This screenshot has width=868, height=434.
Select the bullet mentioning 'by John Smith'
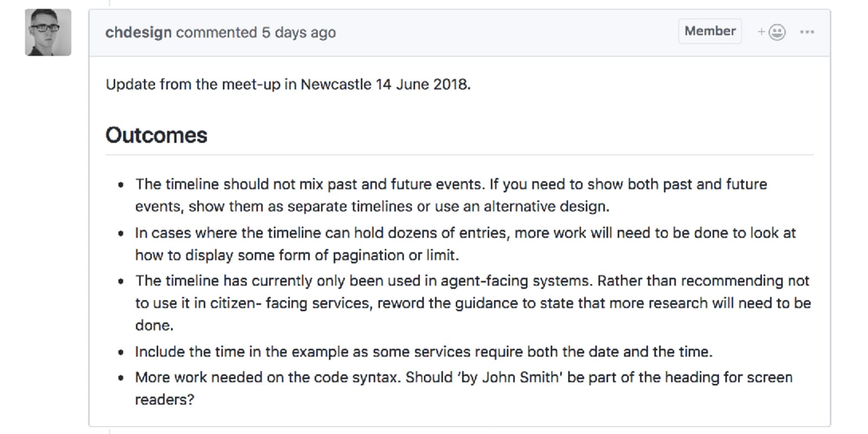[x=463, y=388]
